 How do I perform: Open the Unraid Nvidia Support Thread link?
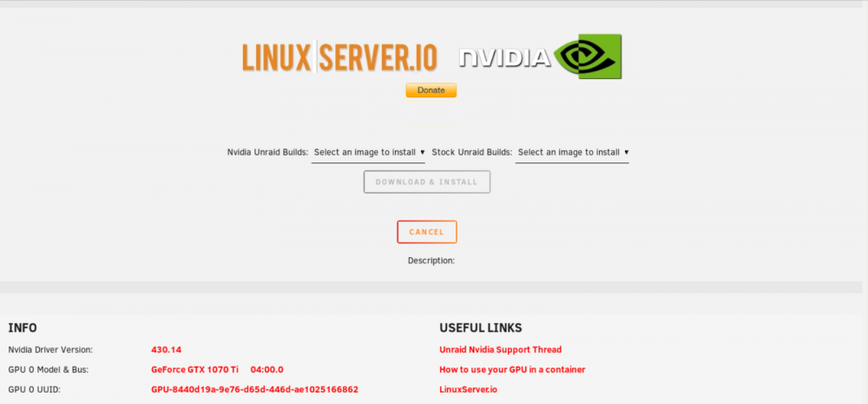coord(501,349)
